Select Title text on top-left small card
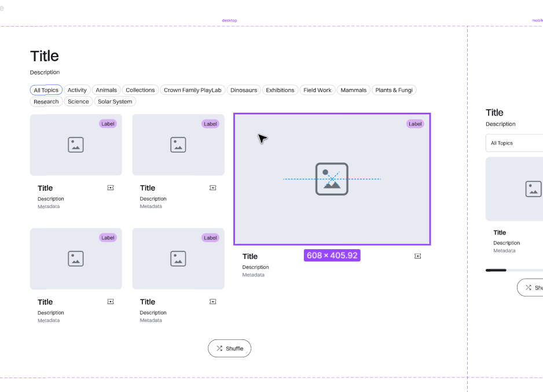This screenshot has width=543, height=392. pyautogui.click(x=45, y=188)
